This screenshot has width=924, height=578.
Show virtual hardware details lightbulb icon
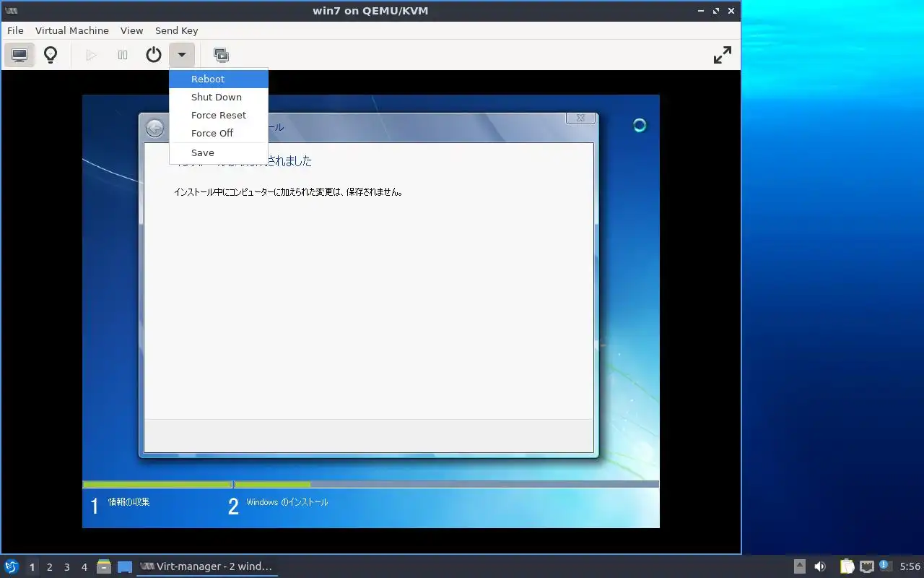51,55
